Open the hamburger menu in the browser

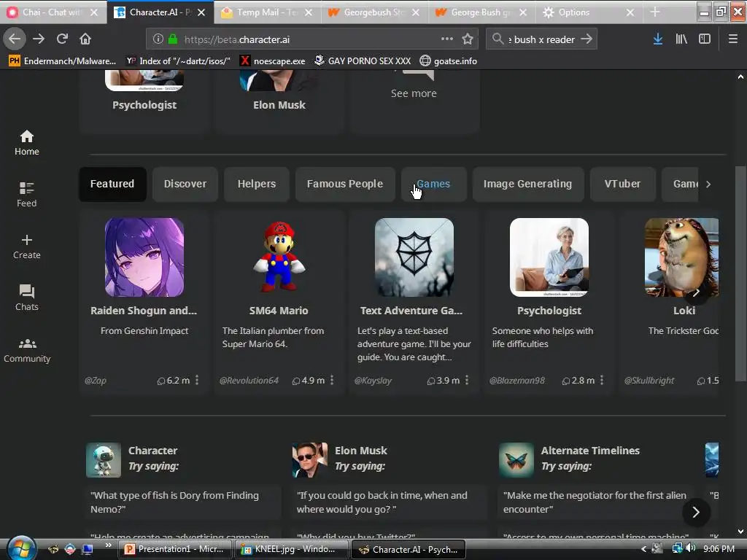pos(732,39)
